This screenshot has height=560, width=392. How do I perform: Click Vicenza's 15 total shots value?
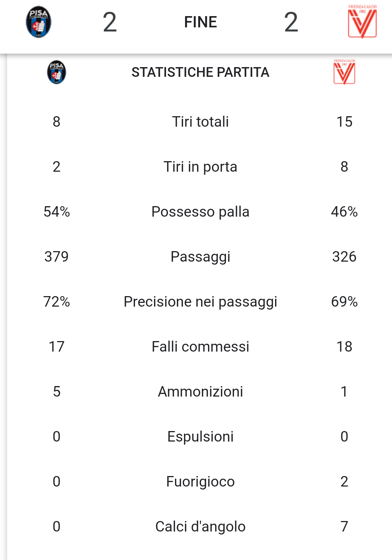(x=344, y=121)
